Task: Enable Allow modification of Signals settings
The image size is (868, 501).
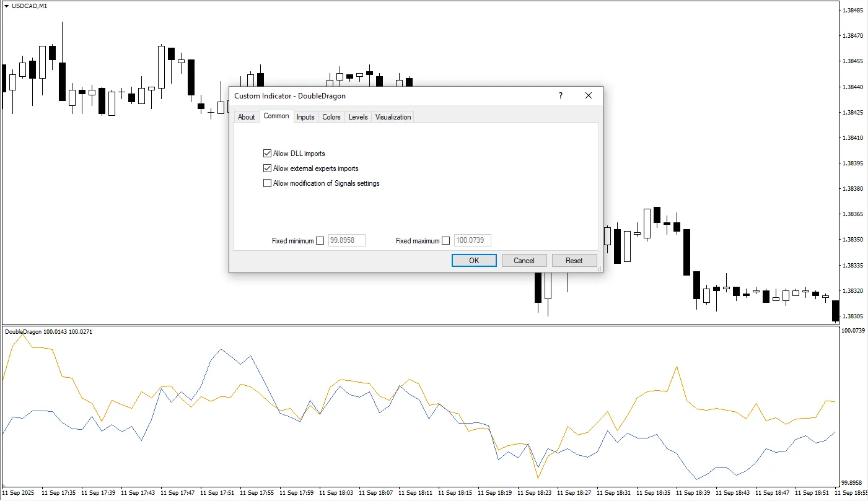Action: click(x=268, y=183)
